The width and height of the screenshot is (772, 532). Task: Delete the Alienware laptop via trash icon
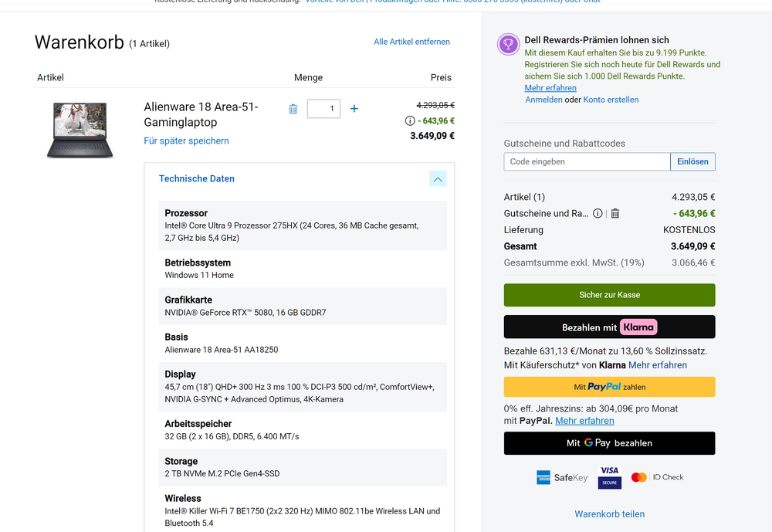(293, 109)
